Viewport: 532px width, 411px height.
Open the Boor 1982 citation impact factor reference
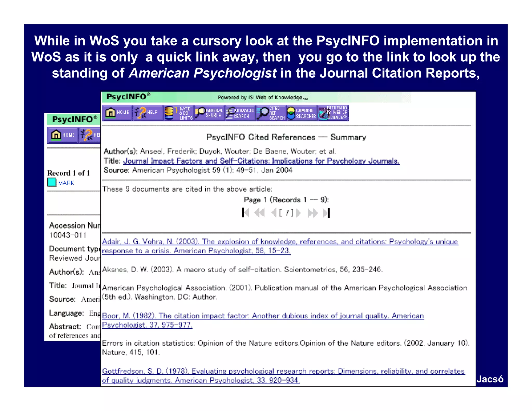click(263, 320)
